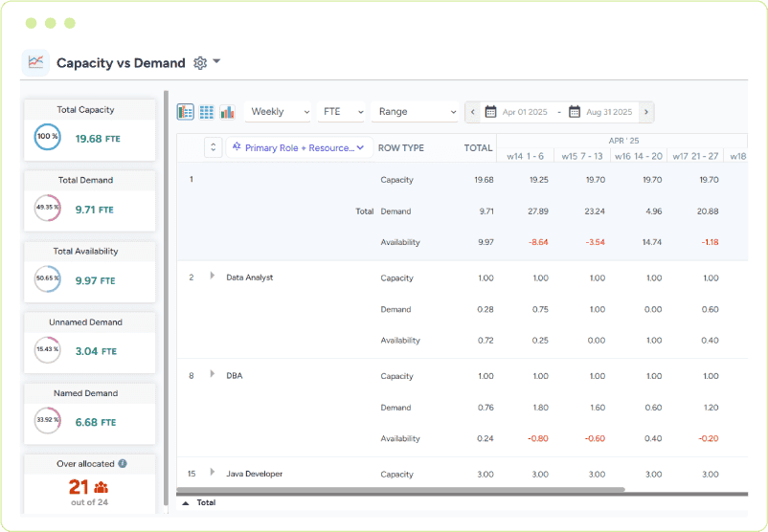Click the Java Developer role name
The width and height of the screenshot is (768, 532).
point(254,474)
